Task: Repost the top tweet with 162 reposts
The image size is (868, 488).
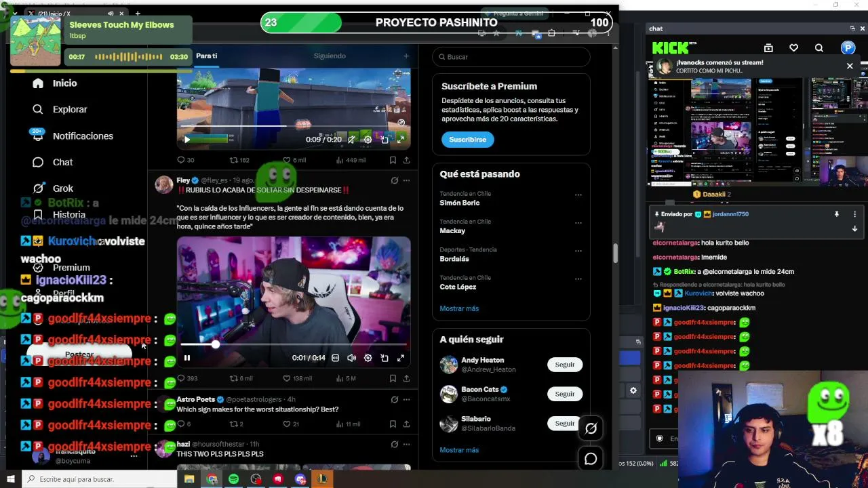Action: (x=239, y=160)
